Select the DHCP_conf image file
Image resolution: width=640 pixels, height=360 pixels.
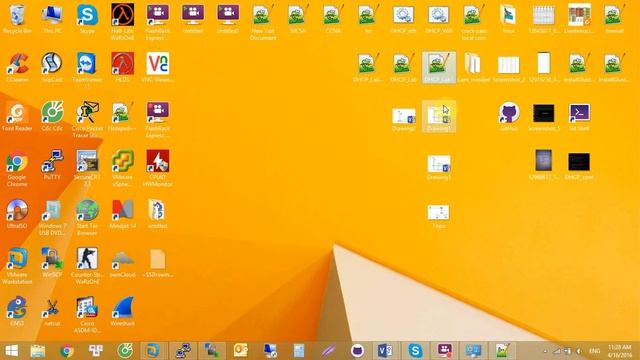[x=579, y=166]
